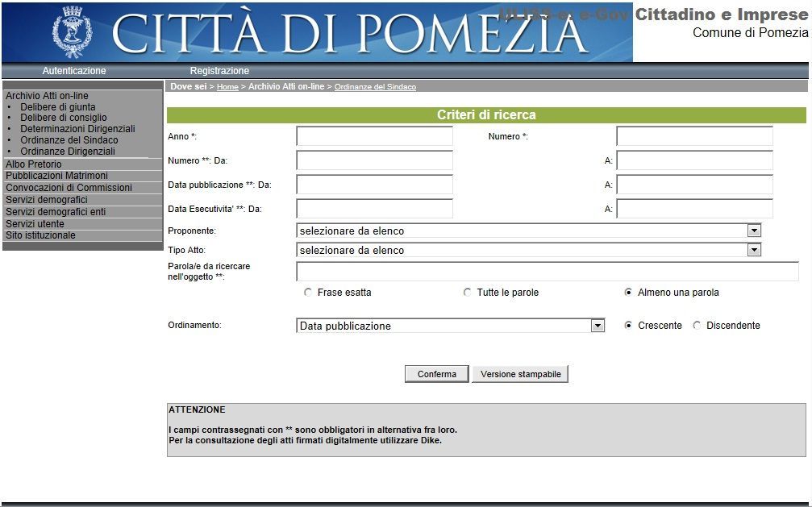Focus Data Esecutivita' A field
This screenshot has height=507, width=812.
coord(694,209)
